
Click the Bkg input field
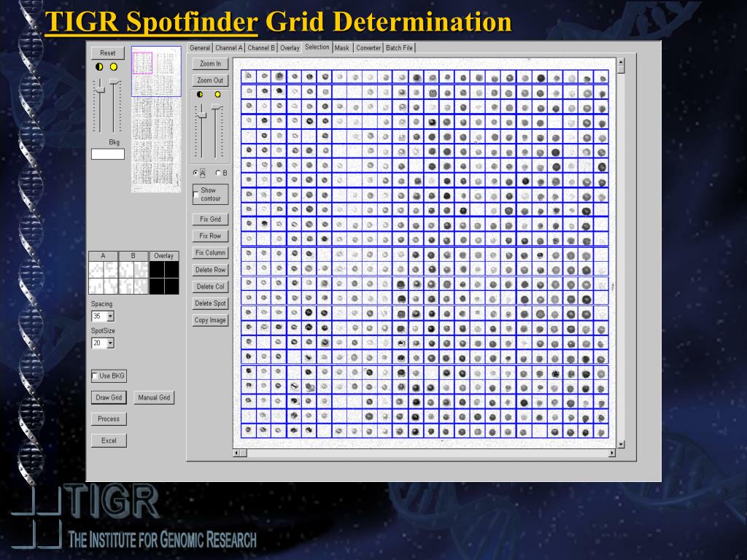point(108,154)
